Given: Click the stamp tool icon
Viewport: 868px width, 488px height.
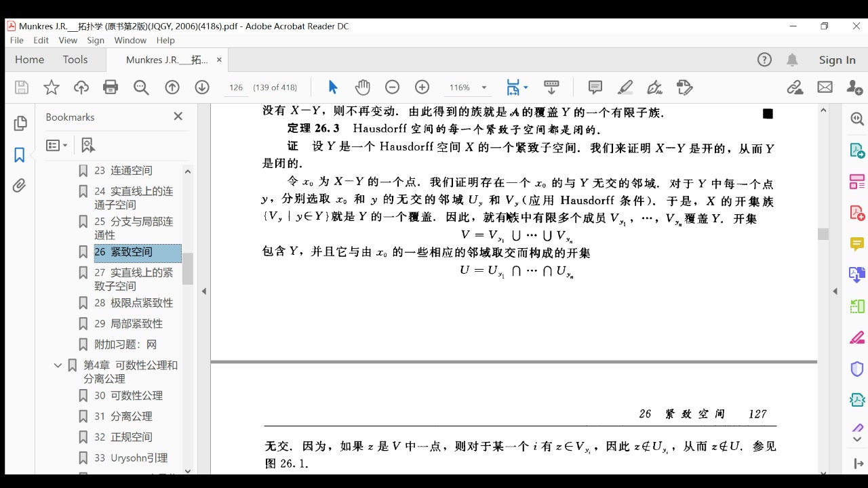Looking at the screenshot, I should [x=685, y=87].
